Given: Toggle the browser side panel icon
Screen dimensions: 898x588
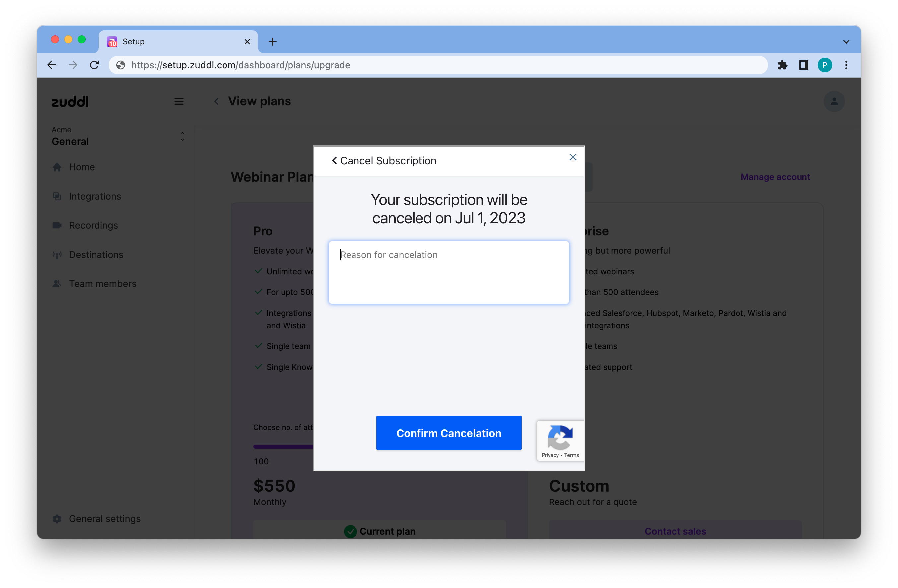Looking at the screenshot, I should [804, 65].
